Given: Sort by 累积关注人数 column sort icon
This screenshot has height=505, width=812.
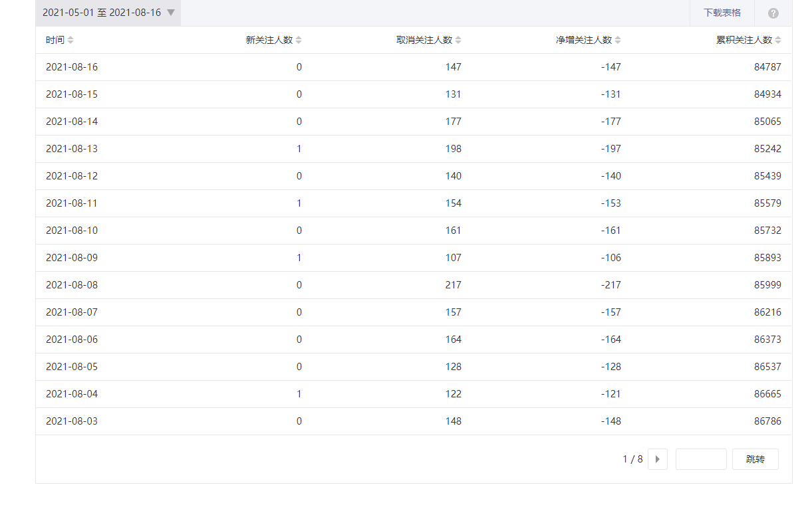Looking at the screenshot, I should 778,40.
